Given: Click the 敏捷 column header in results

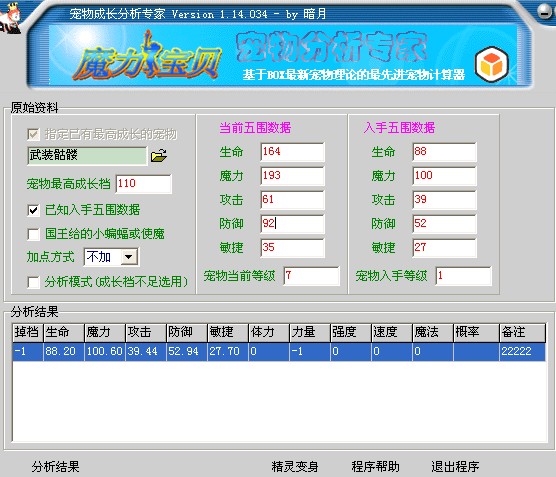Looking at the screenshot, I should (x=228, y=333).
